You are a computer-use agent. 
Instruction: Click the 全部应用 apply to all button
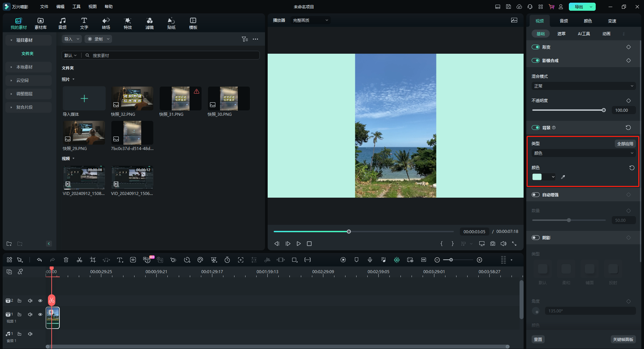(x=625, y=144)
